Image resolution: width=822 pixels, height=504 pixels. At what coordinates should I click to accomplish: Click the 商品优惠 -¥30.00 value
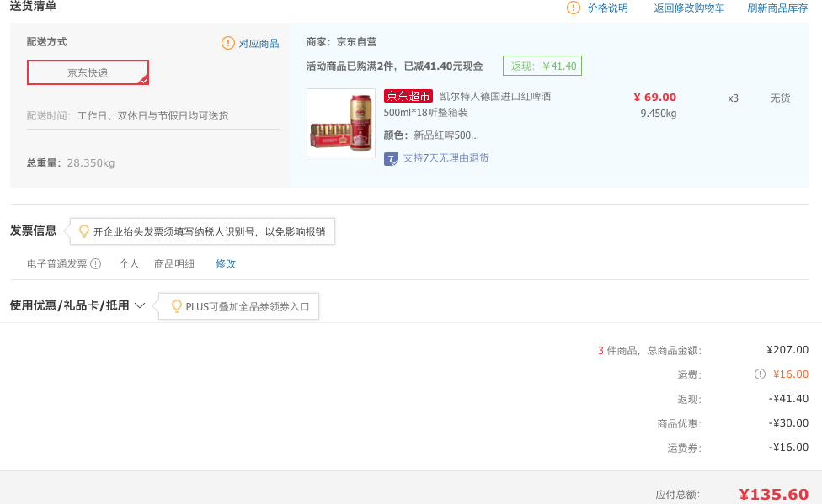(788, 422)
